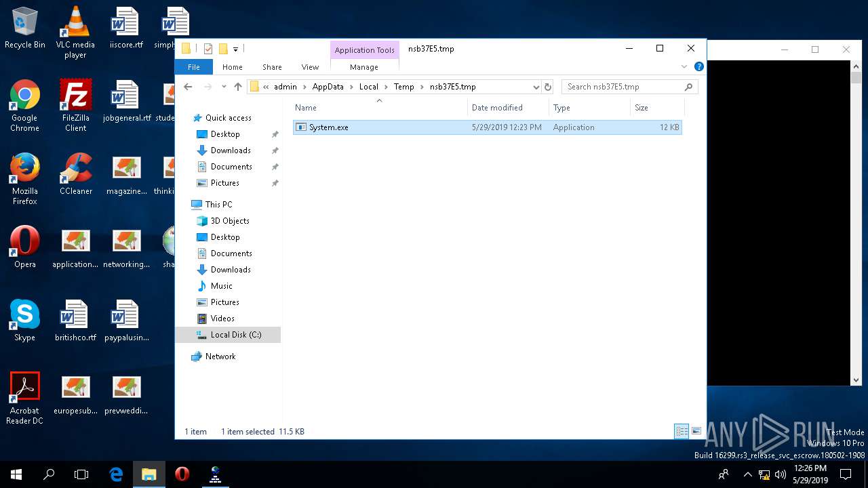Open Windows Start menu
868x488 pixels.
click(x=16, y=474)
